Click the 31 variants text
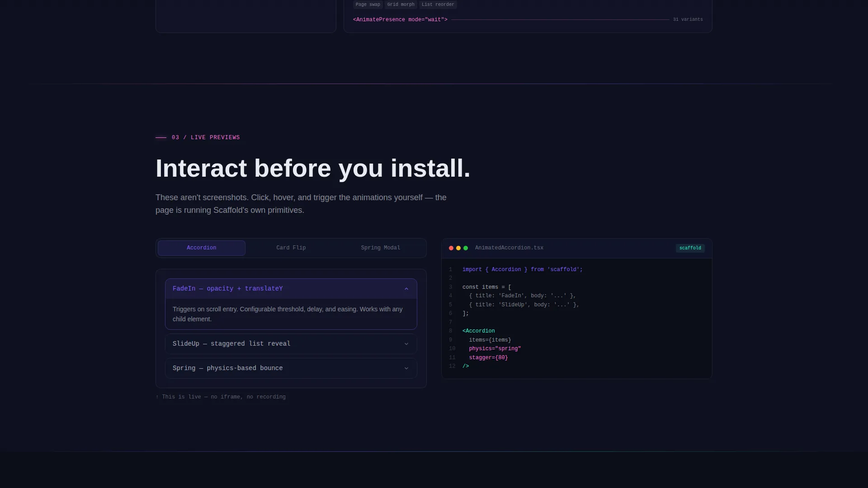 (688, 19)
